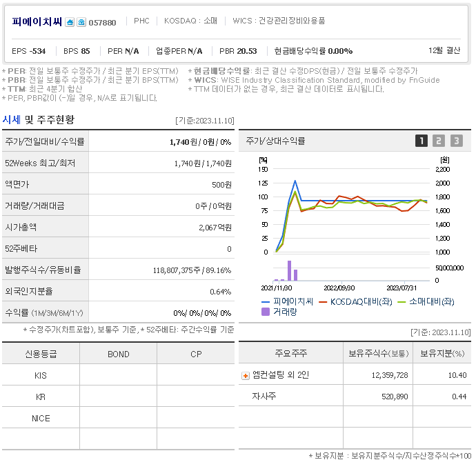Image resolution: width=476 pixels, height=471 pixels.
Task: Click the KOSDAQ : 소매 classification
Action: 190,21
